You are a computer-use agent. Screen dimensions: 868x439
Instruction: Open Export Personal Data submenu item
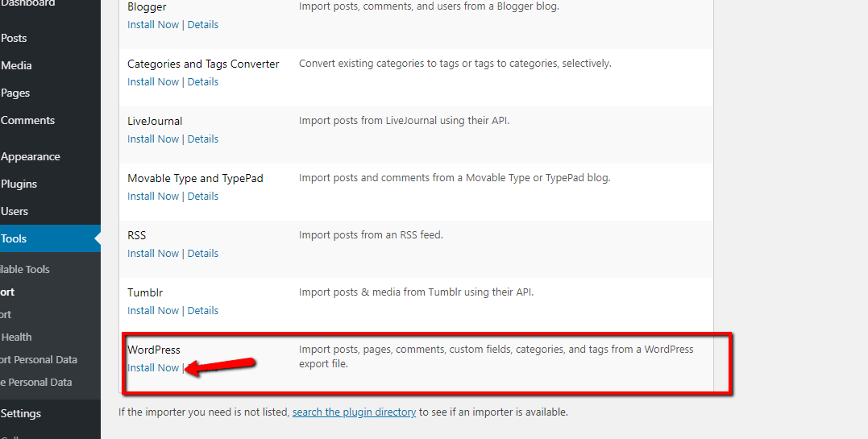[x=38, y=360]
